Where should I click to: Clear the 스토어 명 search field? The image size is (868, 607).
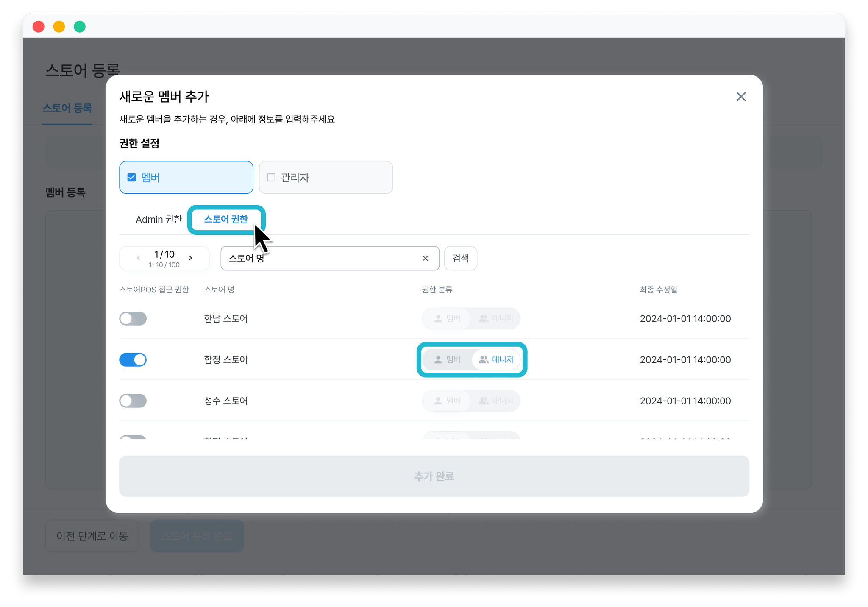426,258
